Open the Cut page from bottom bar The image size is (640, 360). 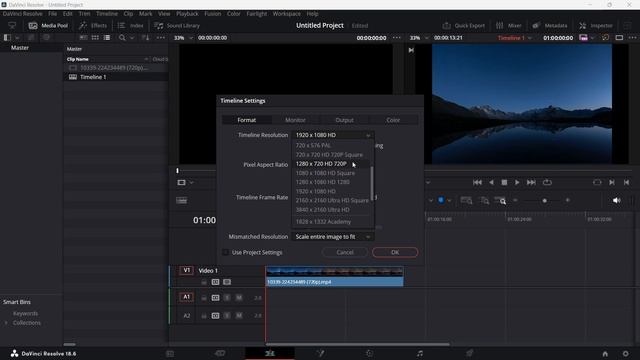click(220, 353)
